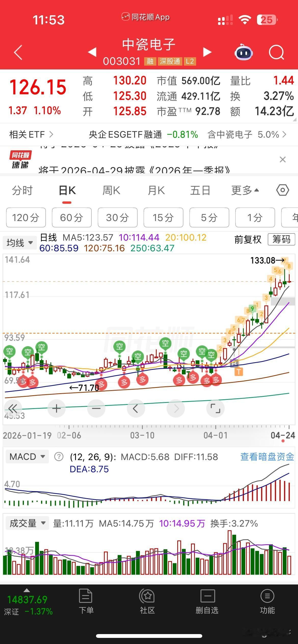The width and height of the screenshot is (298, 644).
Task: Tap the 133.08 high price label
Action: pyautogui.click(x=263, y=260)
